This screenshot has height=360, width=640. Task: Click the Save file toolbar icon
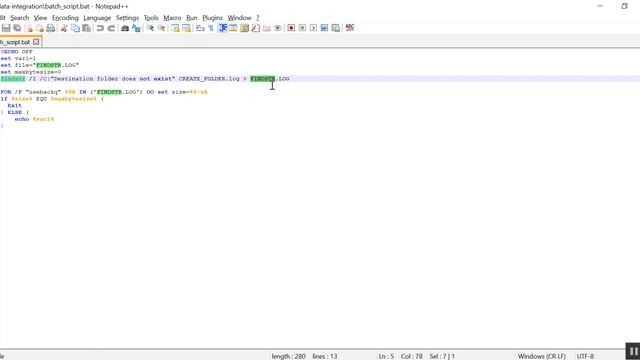[x=6, y=28]
